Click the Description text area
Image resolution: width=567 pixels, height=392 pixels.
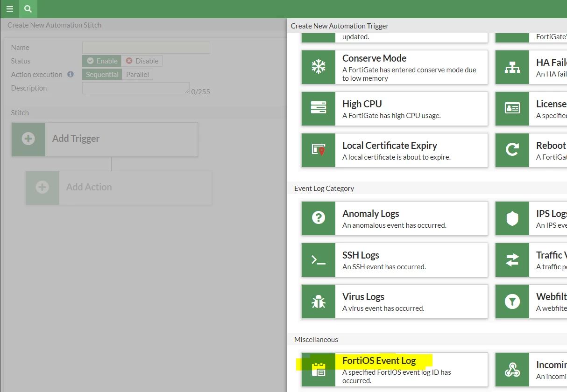tap(136, 88)
